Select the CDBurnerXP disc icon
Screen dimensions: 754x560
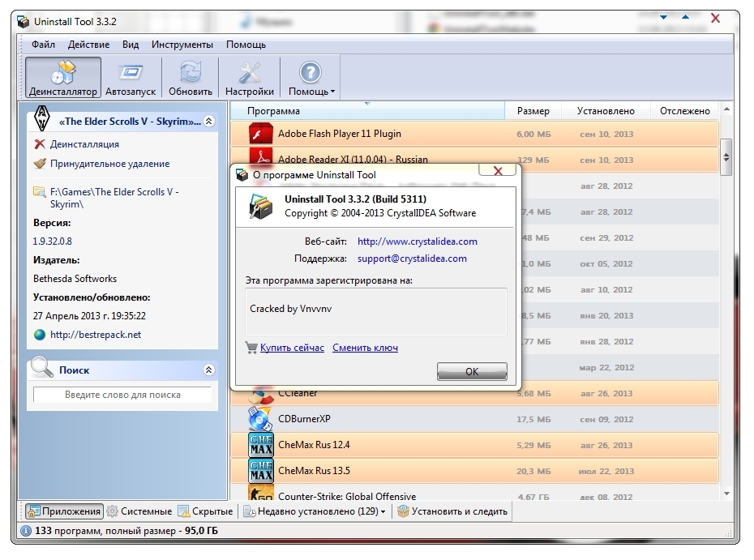tap(260, 419)
